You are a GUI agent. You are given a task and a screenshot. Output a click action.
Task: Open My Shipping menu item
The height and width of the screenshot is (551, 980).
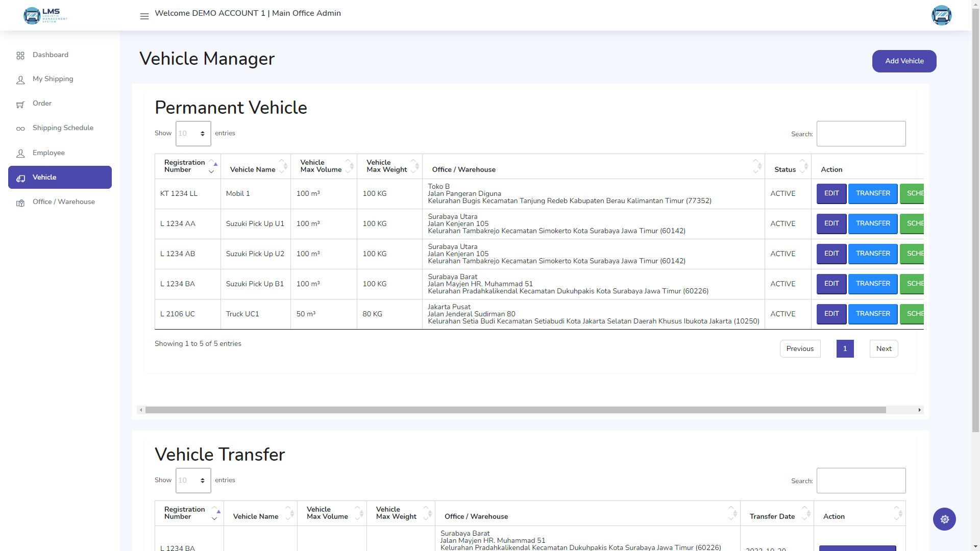pos(53,79)
